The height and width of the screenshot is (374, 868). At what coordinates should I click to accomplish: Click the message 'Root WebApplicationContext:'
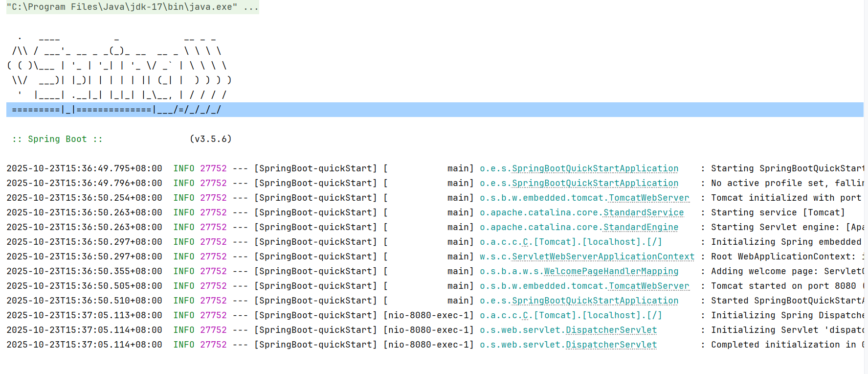coord(783,257)
